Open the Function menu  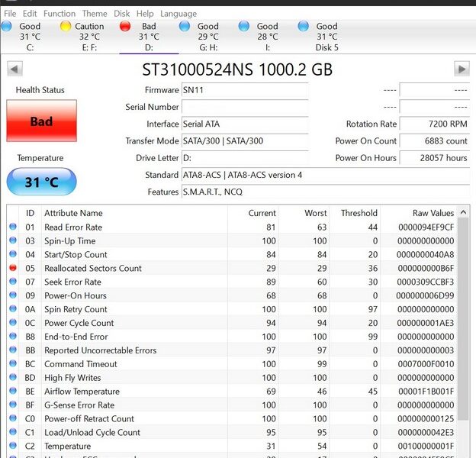[59, 14]
